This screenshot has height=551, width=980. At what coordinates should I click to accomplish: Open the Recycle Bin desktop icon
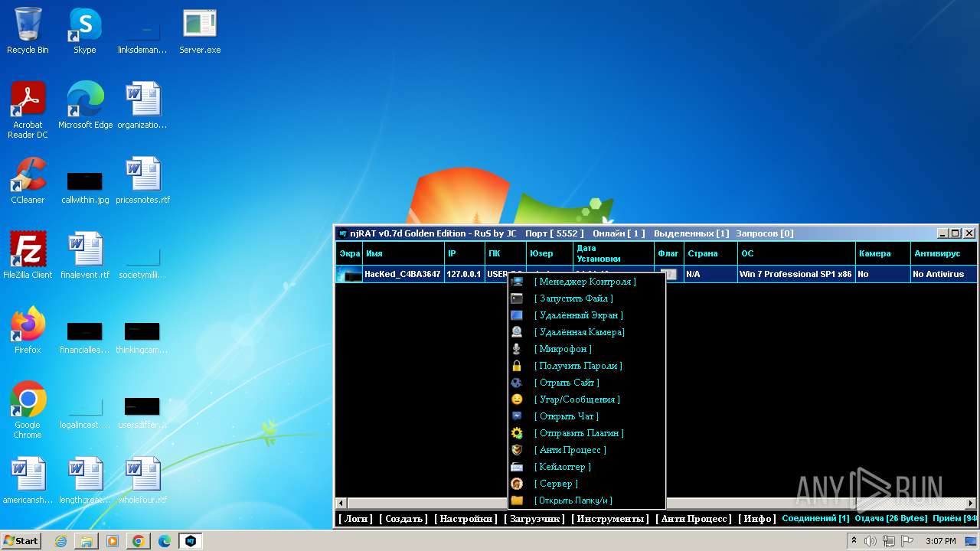coord(28,31)
